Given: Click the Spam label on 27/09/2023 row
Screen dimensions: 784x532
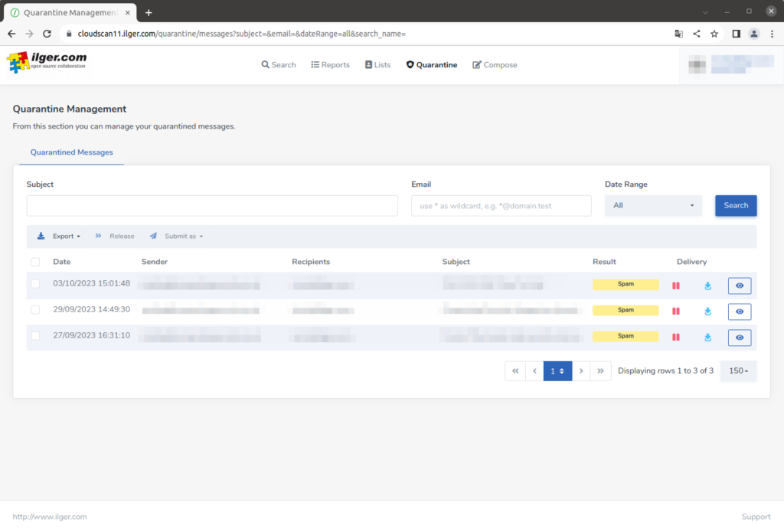Looking at the screenshot, I should (x=626, y=337).
